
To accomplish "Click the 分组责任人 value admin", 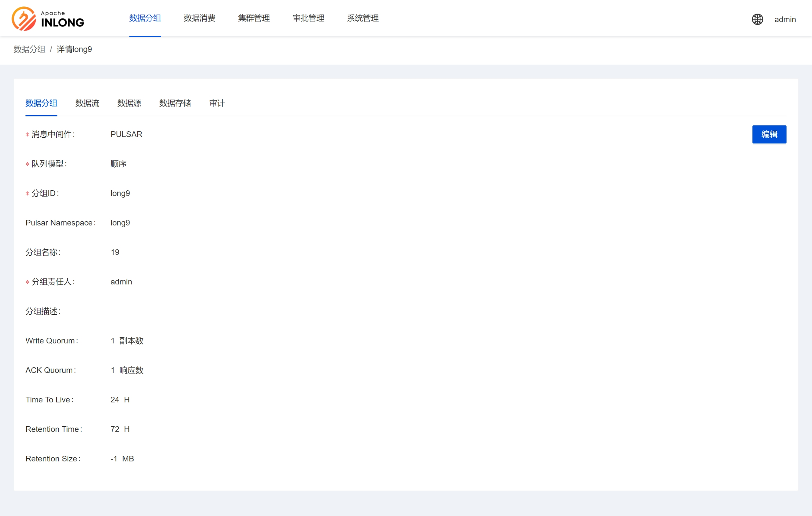I will click(121, 282).
